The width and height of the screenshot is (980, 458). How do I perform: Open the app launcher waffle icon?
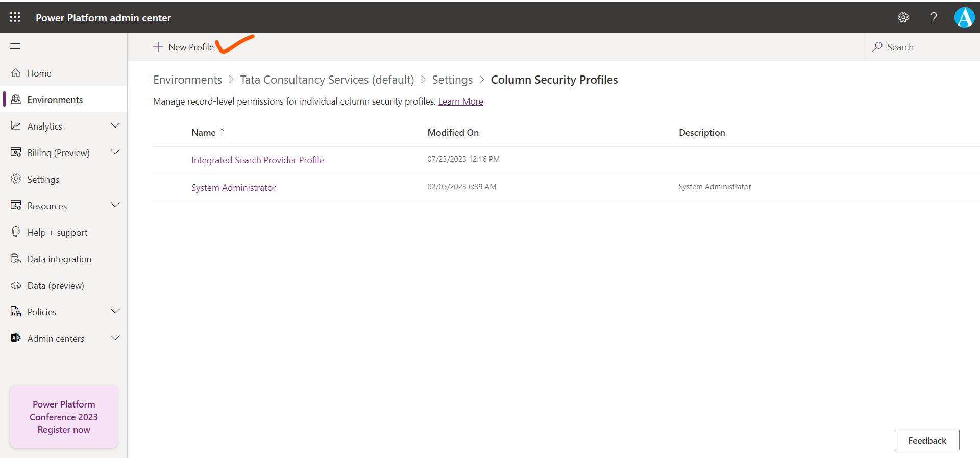pos(15,17)
